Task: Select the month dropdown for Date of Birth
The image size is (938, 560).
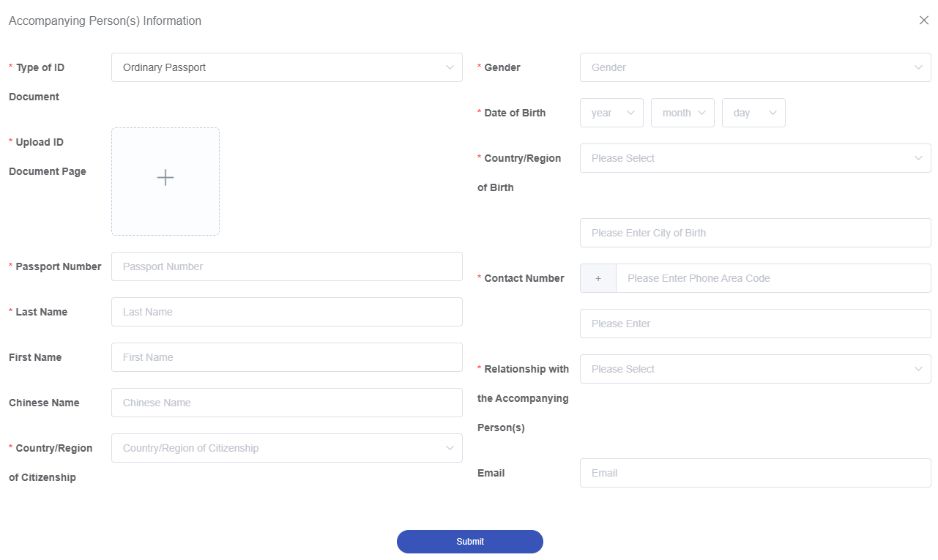Action: (x=682, y=113)
